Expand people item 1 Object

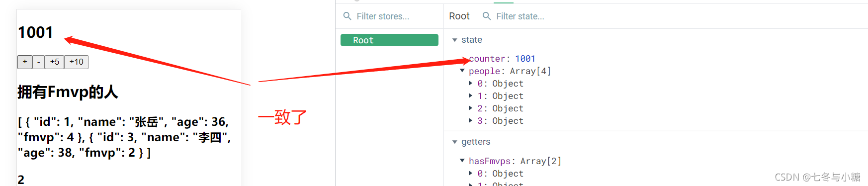(x=470, y=95)
